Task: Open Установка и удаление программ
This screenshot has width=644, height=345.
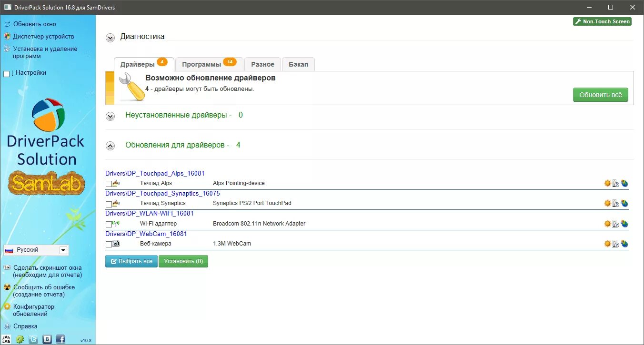Action: coord(45,52)
